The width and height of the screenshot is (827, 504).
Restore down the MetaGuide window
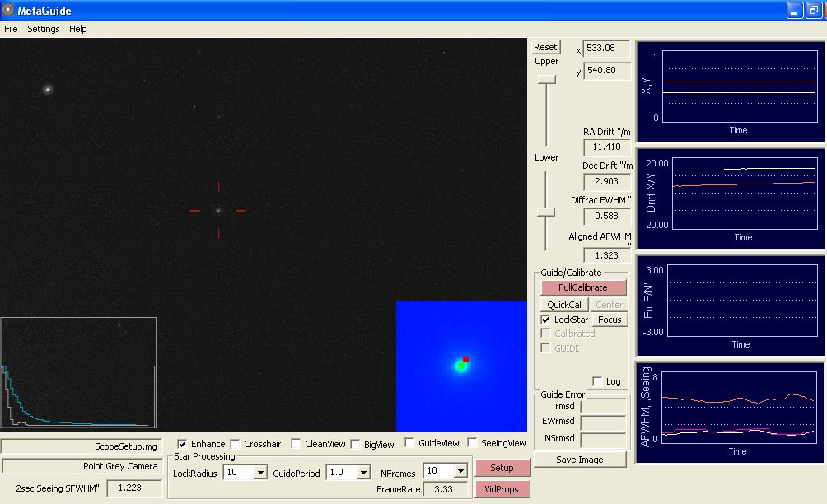point(812,11)
